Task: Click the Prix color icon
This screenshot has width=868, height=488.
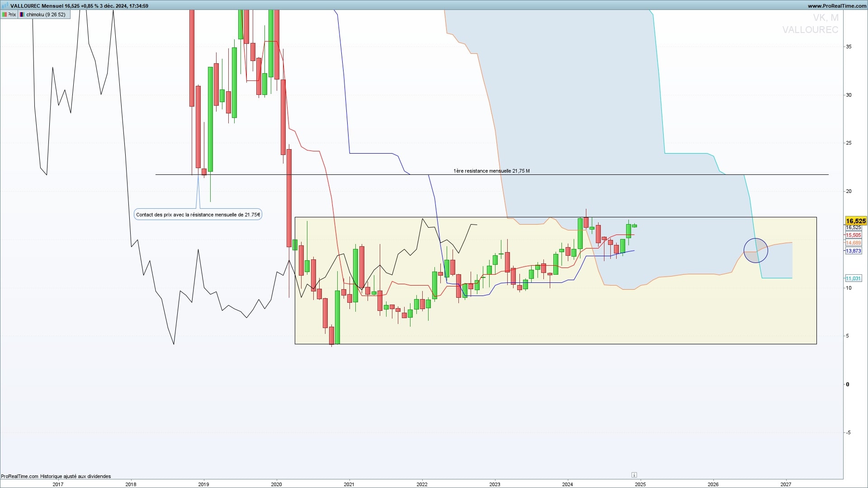Action: pos(5,14)
